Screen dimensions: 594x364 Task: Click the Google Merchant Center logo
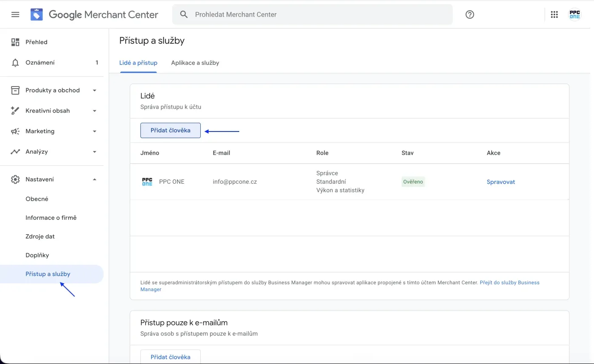click(x=94, y=14)
